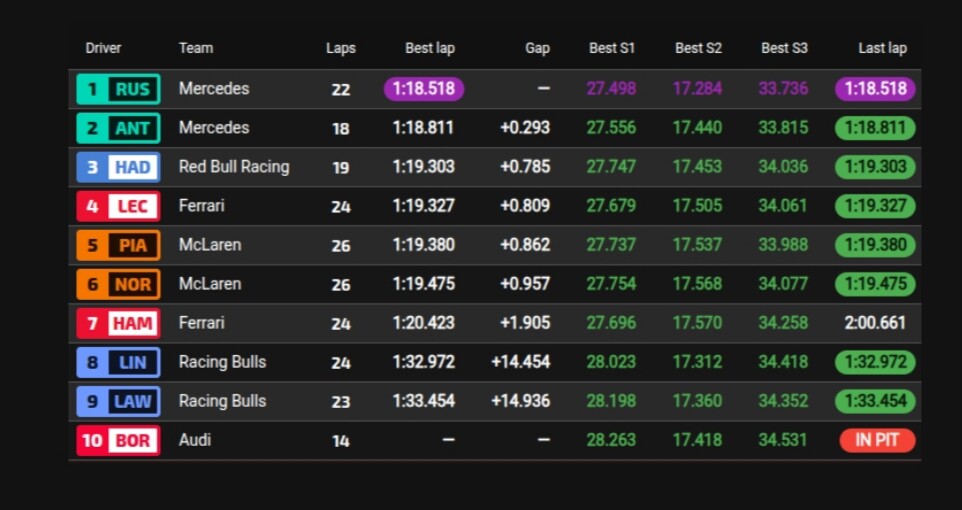Select the NOR driver badge
This screenshot has width=962, height=510.
[118, 284]
